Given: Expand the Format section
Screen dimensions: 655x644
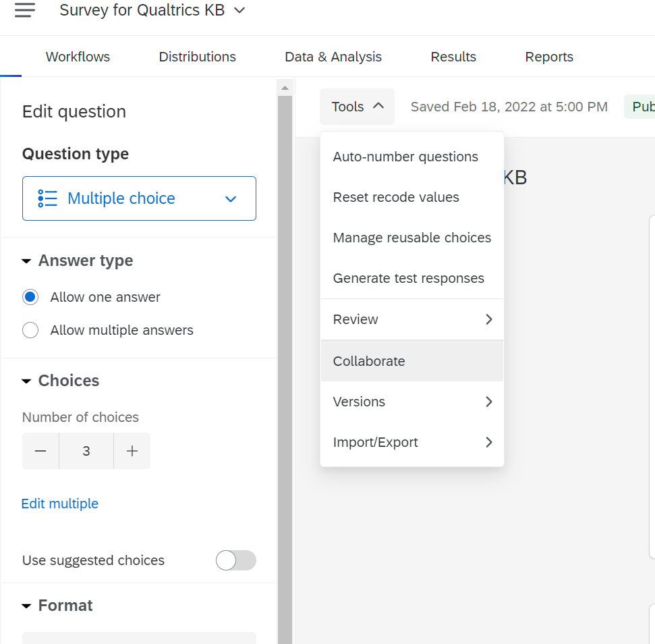Looking at the screenshot, I should [x=26, y=606].
